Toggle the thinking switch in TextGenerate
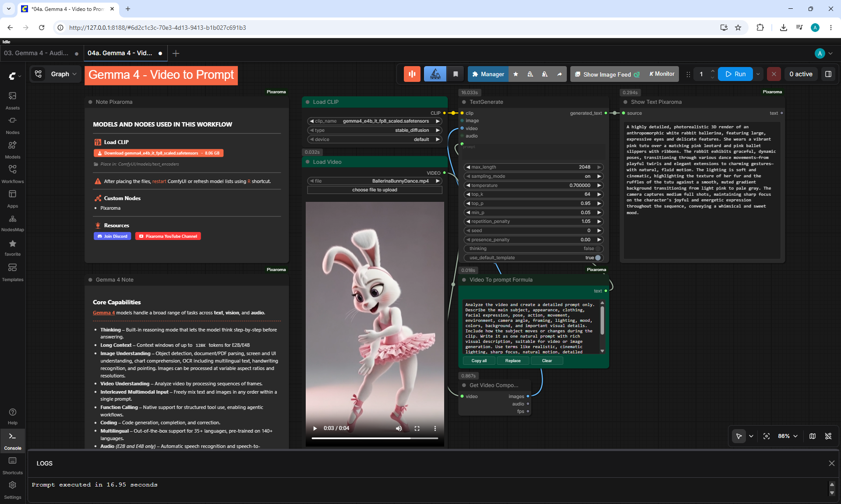This screenshot has height=504, width=841. point(597,249)
